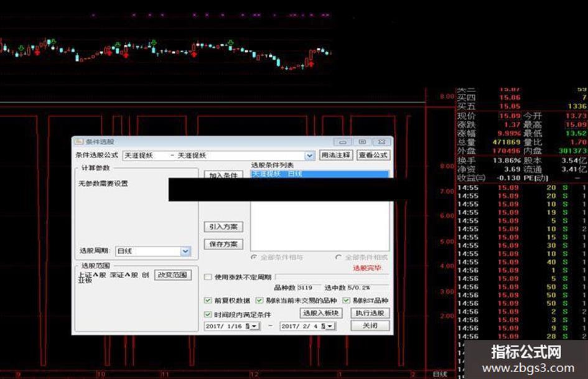Click the 涨跌 1.37 value
The image size is (588, 379).
tap(512, 124)
